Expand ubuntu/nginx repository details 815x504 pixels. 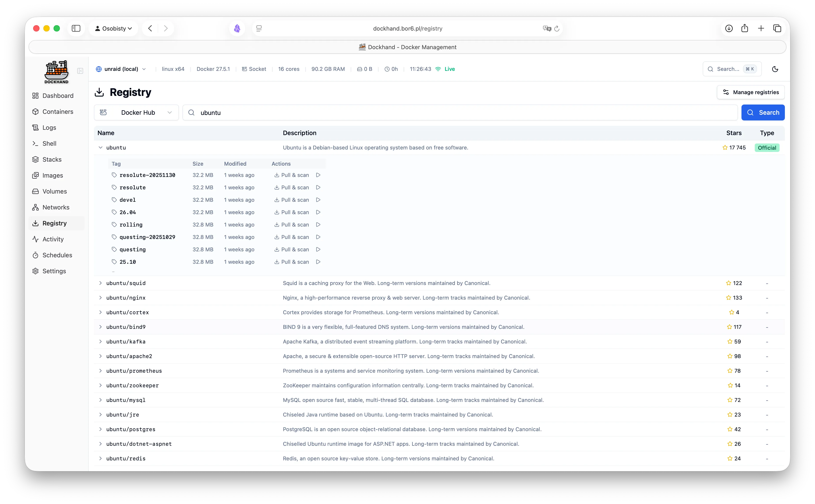(x=101, y=298)
